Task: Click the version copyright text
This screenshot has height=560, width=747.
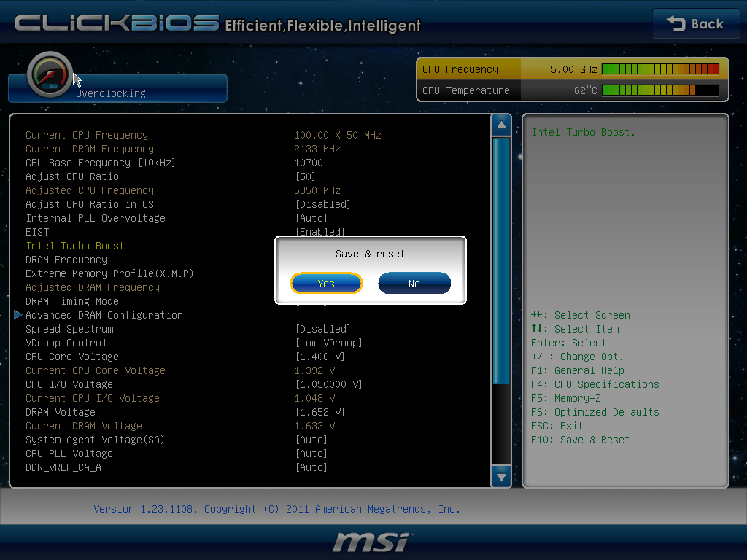Action: click(276, 509)
